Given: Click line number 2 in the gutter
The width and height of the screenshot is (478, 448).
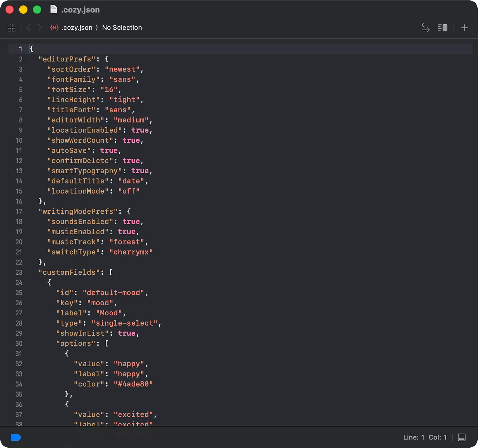Looking at the screenshot, I should pyautogui.click(x=21, y=59).
